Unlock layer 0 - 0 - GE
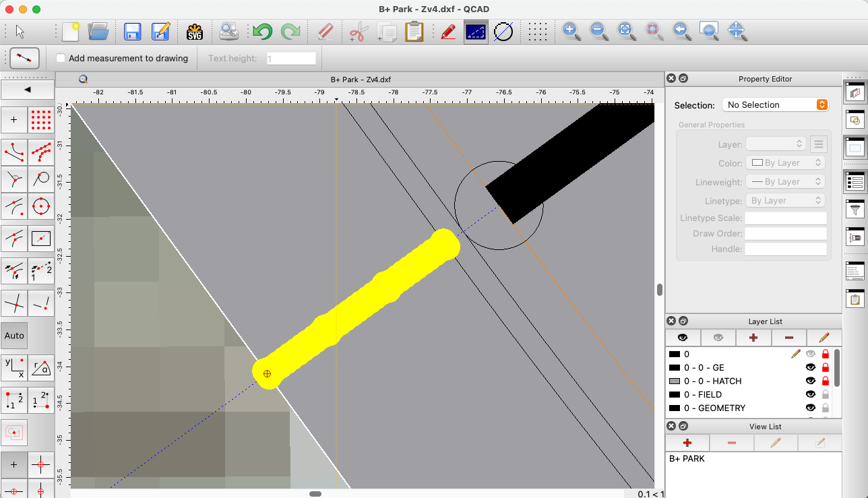Screen dimensions: 868x498 click(826, 367)
